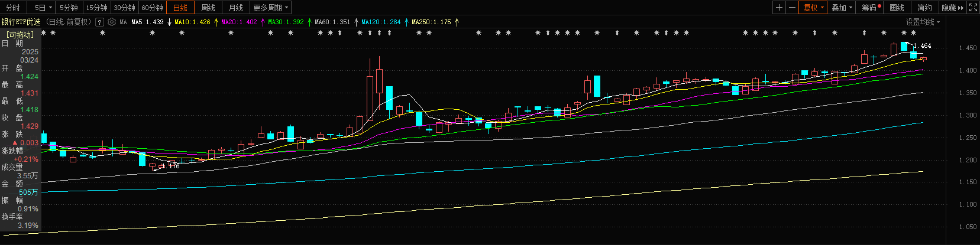Click the magenta MA20 legend label
Screen dimensions: 980x245
tap(239, 22)
